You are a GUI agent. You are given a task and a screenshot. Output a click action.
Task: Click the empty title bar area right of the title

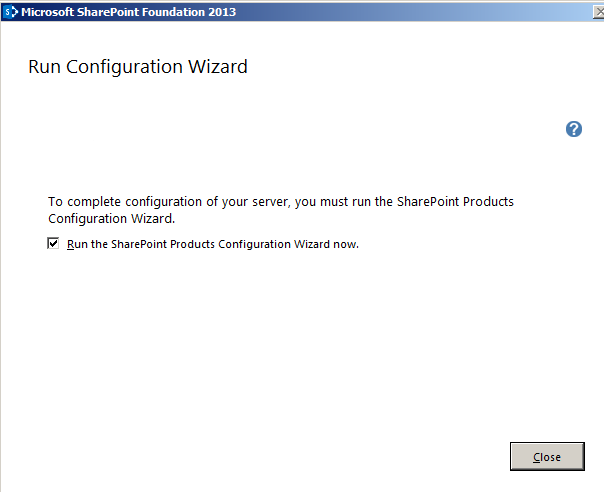(400, 11)
